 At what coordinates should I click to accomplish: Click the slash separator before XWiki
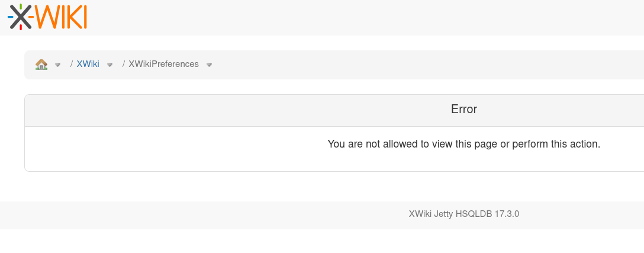[72, 64]
